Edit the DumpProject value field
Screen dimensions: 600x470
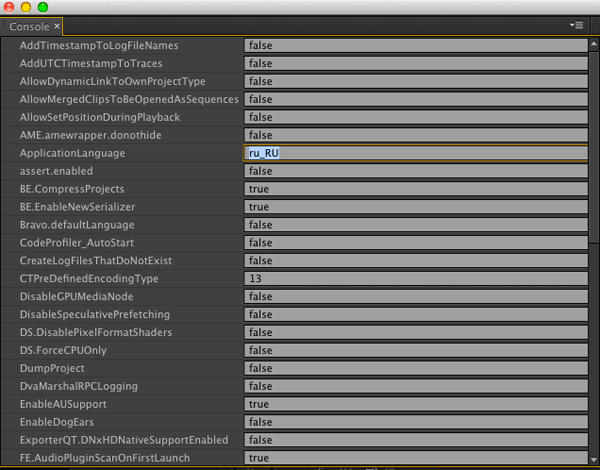(416, 369)
